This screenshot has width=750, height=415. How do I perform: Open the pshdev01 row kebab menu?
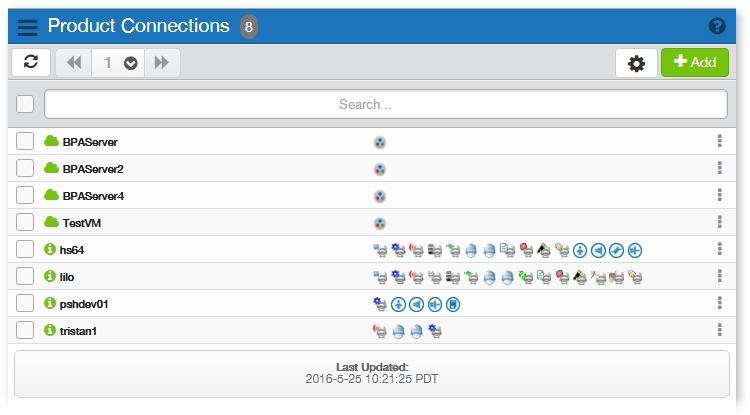(719, 303)
